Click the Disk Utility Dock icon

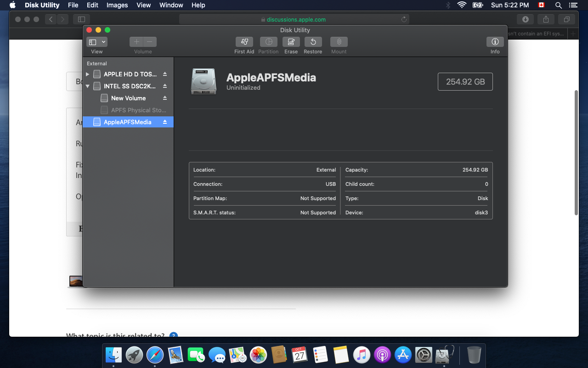tap(444, 355)
